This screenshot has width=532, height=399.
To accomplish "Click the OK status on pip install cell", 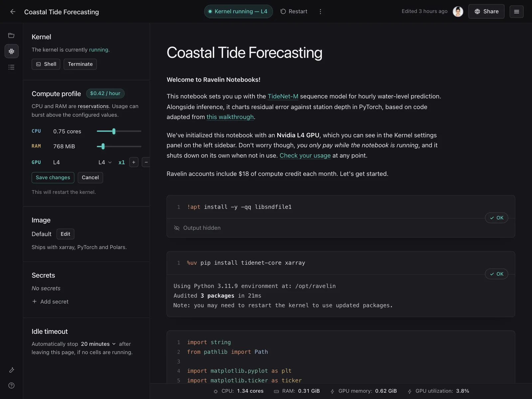I will [496, 274].
